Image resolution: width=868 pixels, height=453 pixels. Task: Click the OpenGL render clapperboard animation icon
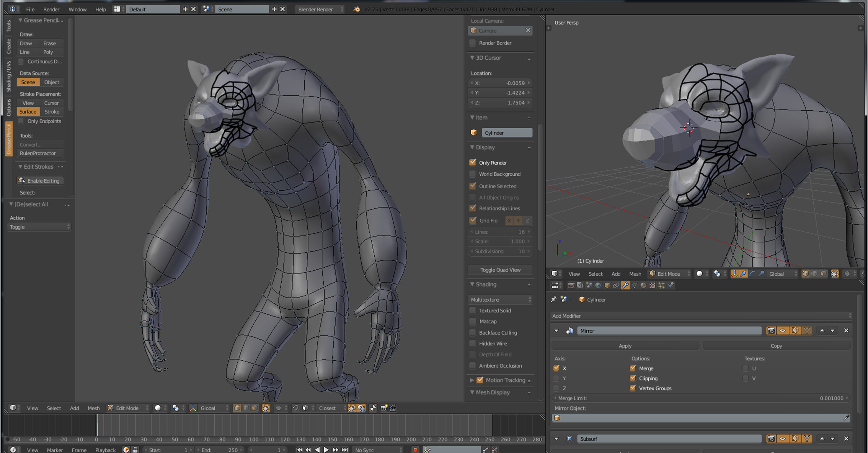393,408
